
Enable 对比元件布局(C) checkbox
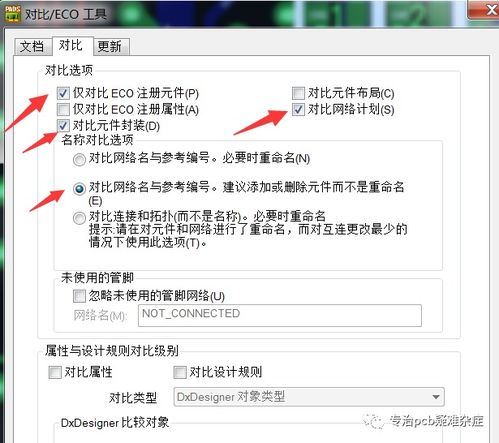[x=298, y=93]
